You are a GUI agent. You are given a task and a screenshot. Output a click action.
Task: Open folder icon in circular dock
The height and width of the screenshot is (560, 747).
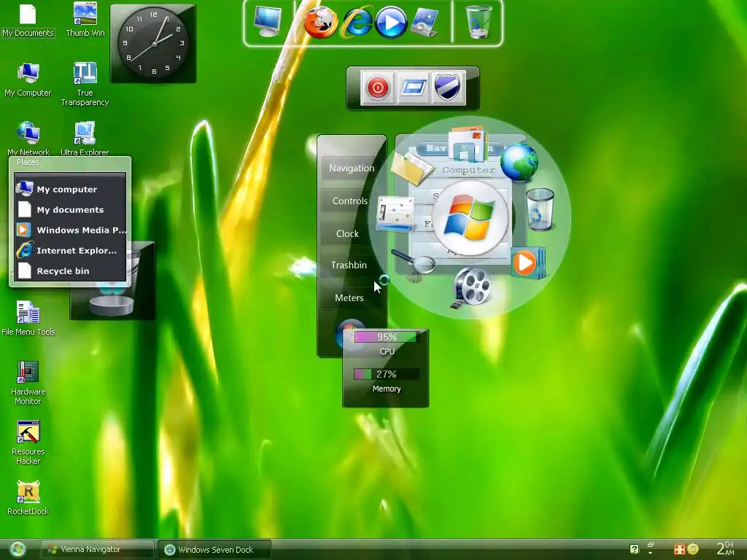(x=412, y=168)
